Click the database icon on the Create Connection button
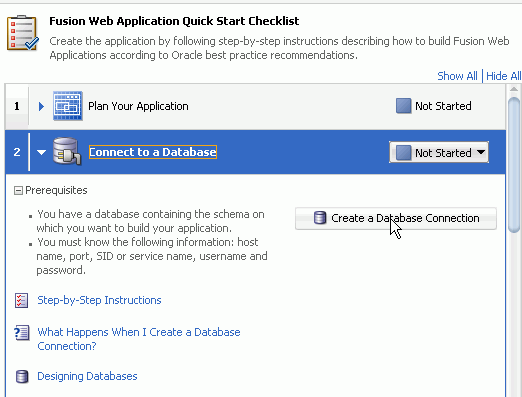Viewport: 522px width, 397px height. 320,218
